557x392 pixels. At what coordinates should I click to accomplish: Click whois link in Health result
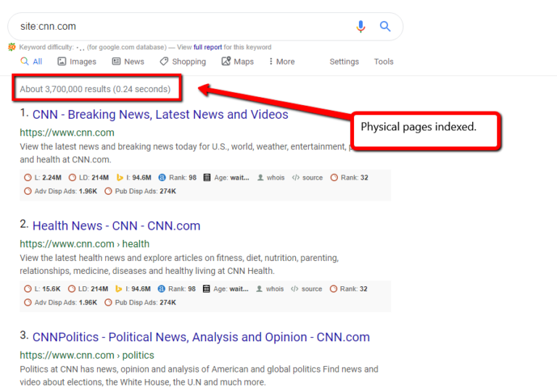click(270, 289)
